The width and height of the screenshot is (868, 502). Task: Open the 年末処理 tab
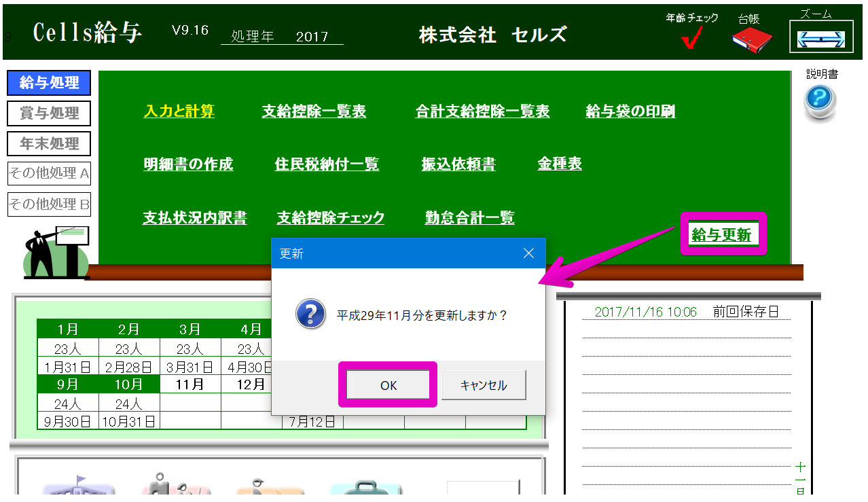(x=49, y=144)
